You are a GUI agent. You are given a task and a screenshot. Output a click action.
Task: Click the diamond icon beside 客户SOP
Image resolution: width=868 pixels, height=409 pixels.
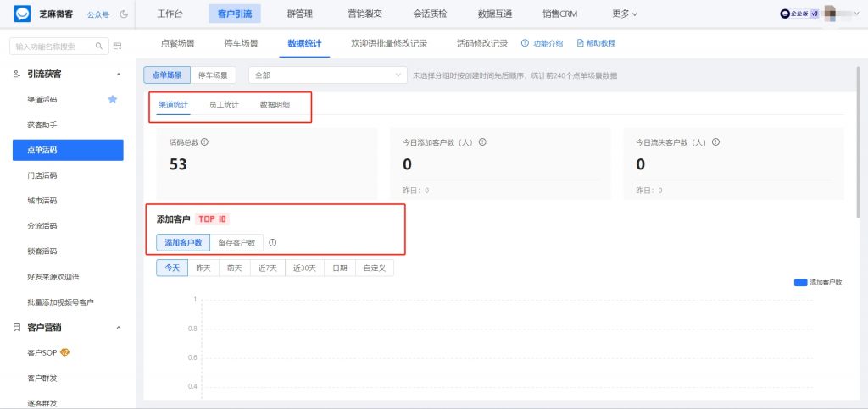pos(64,352)
